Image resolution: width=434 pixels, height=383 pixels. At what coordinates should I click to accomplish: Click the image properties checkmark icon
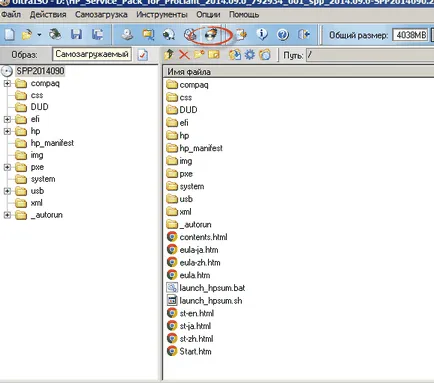143,55
